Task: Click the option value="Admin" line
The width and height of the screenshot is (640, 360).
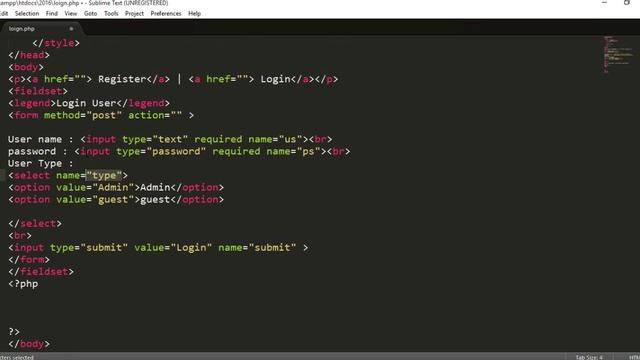Action: click(116, 187)
